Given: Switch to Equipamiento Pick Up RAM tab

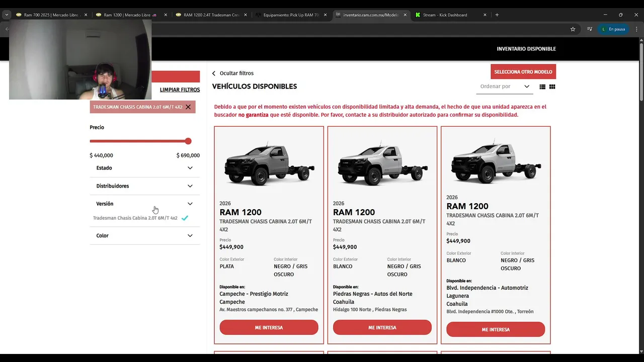Looking at the screenshot, I should tap(290, 15).
